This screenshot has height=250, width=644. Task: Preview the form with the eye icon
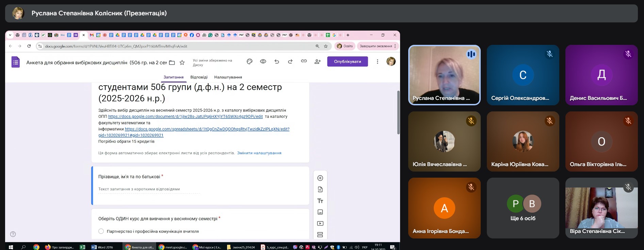(263, 61)
